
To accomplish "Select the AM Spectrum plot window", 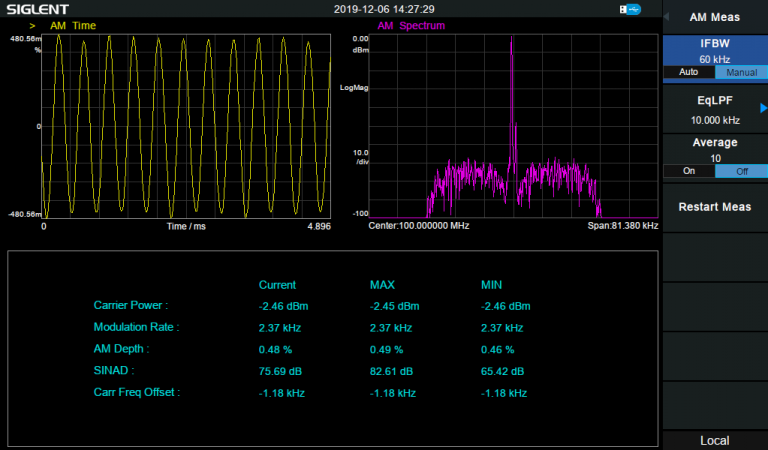I will point(513,126).
